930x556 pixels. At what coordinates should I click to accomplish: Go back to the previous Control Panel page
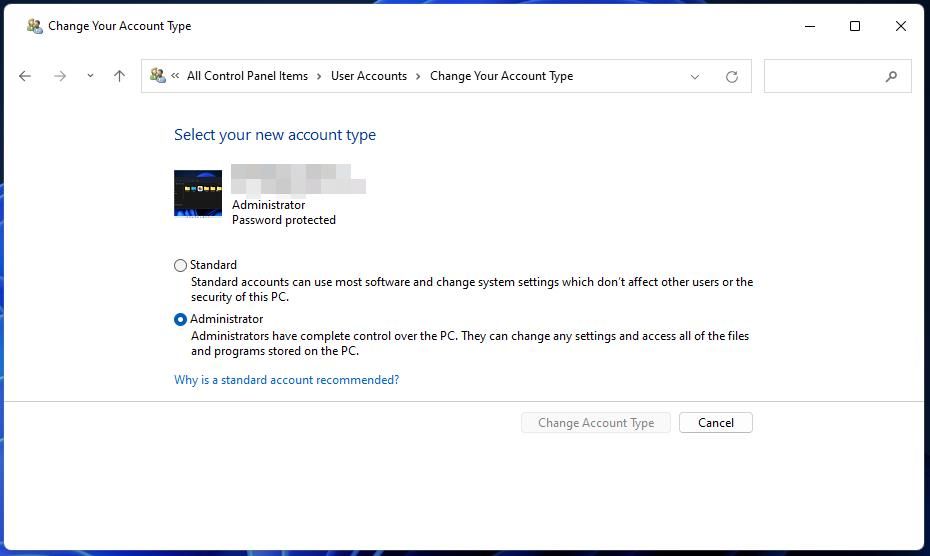click(x=25, y=76)
